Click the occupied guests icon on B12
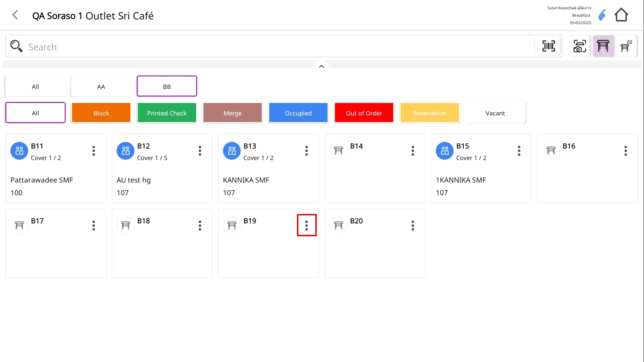 125,151
